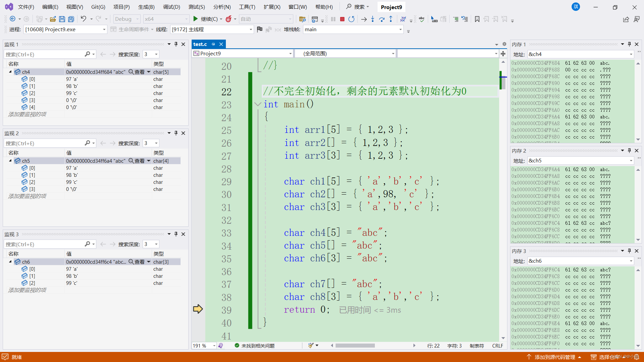644x362 pixels.
Task: Click 添加到源代码管理 in the status bar
Action: click(554, 357)
